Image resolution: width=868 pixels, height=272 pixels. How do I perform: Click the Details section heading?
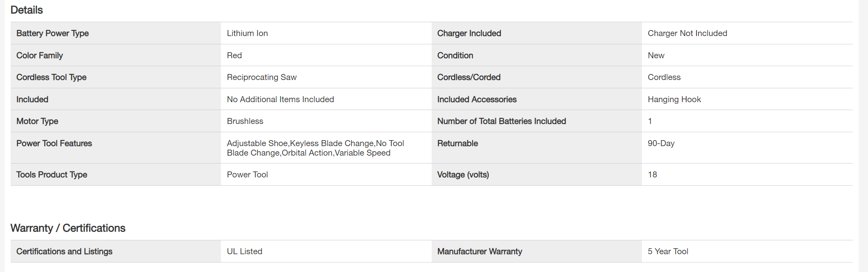point(26,10)
